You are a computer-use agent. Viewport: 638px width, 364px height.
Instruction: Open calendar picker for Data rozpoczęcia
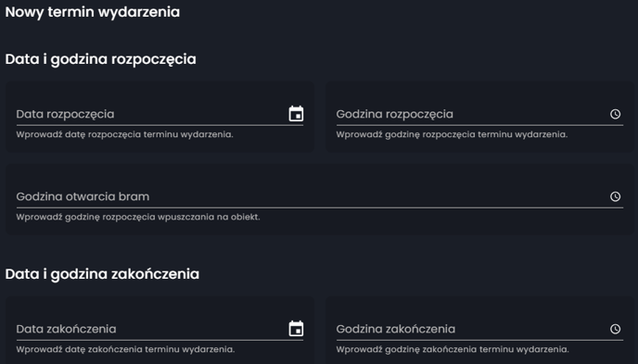(x=296, y=114)
